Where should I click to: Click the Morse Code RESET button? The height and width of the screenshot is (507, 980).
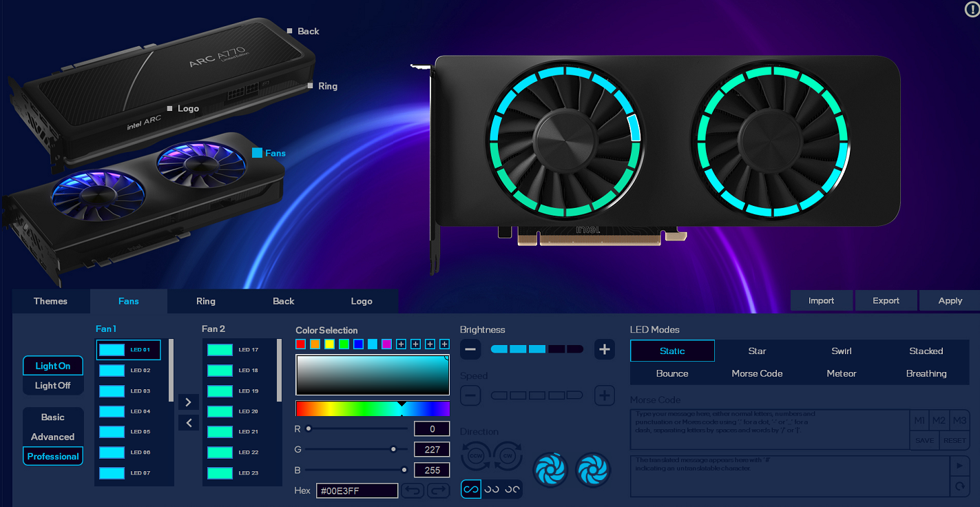point(954,441)
